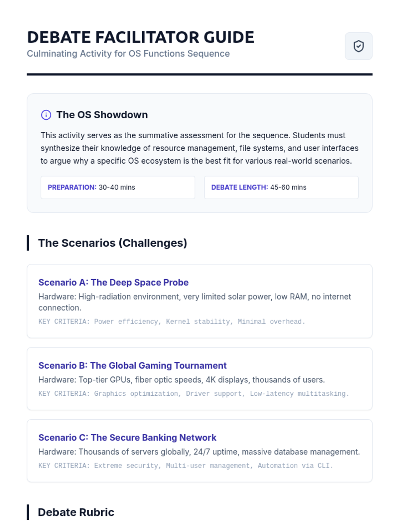Click the info circle icon beside OS Showdown
Viewport: 399px width, 532px height.
point(46,115)
